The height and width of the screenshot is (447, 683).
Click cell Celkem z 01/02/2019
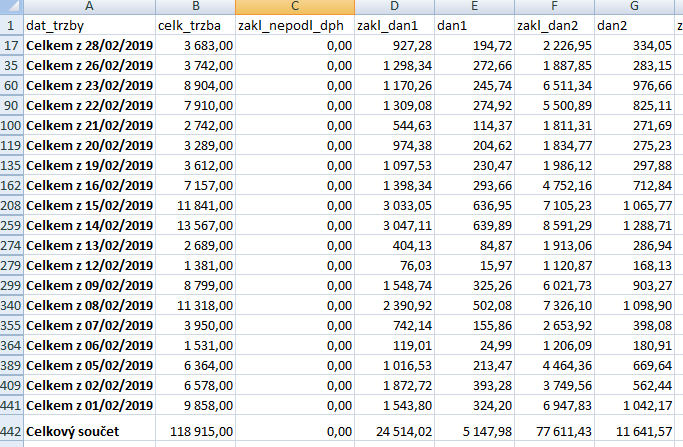(x=89, y=405)
